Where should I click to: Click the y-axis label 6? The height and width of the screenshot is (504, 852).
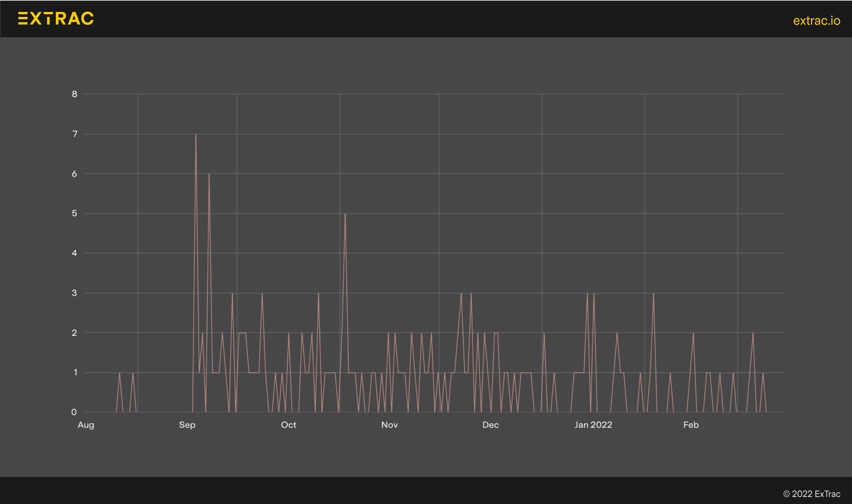[x=74, y=174]
